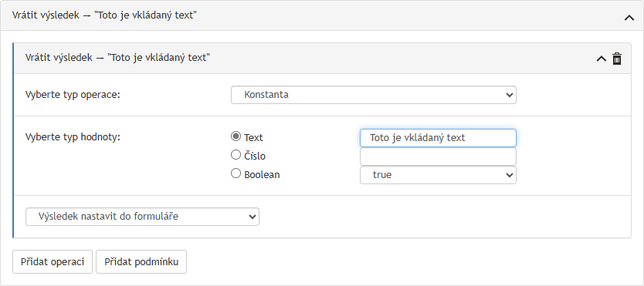The width and height of the screenshot is (644, 286).
Task: Open the Boolean "true" dropdown
Action: pos(438,175)
